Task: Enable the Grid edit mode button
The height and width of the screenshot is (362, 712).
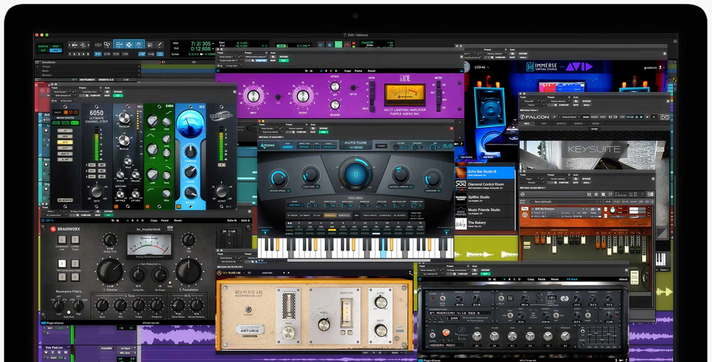Action: pos(56,50)
